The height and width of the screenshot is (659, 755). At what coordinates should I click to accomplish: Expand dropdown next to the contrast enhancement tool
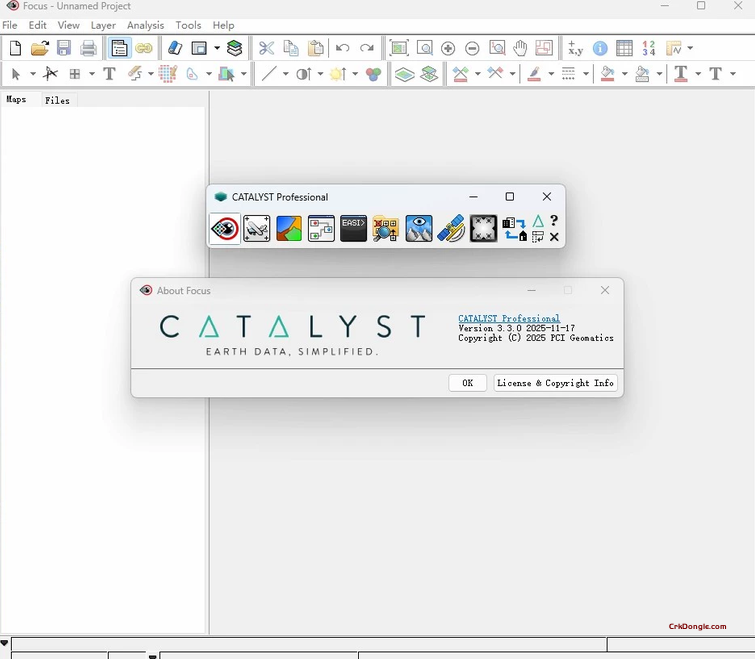(x=320, y=74)
